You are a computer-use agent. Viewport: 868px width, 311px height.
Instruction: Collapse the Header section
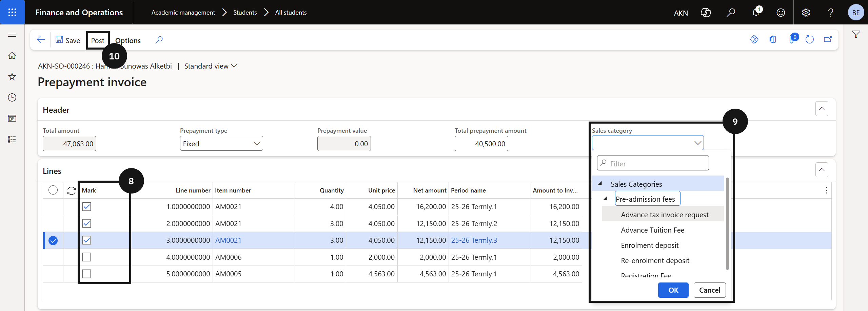[x=822, y=109]
